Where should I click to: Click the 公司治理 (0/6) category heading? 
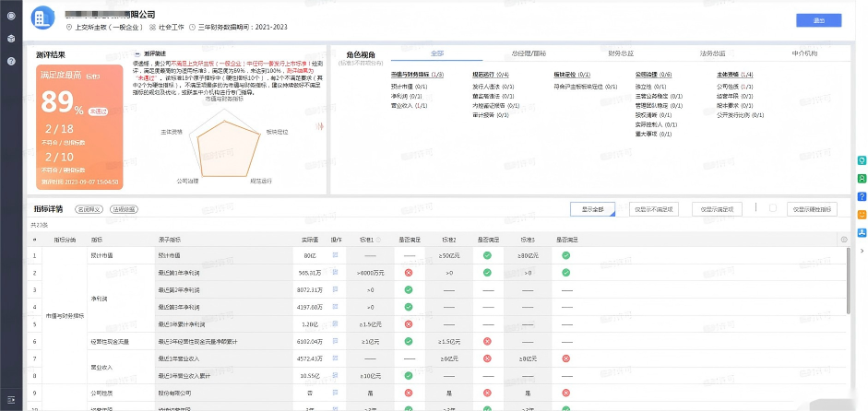[653, 74]
